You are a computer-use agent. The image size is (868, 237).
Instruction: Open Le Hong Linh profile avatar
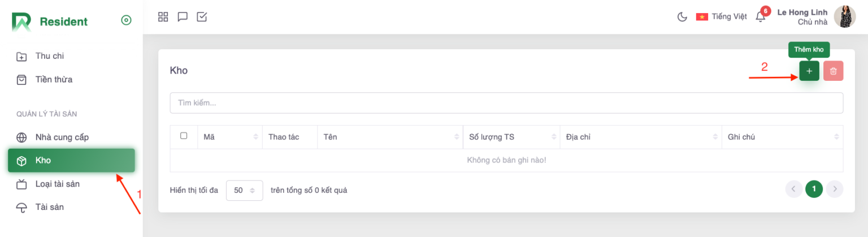point(845,17)
